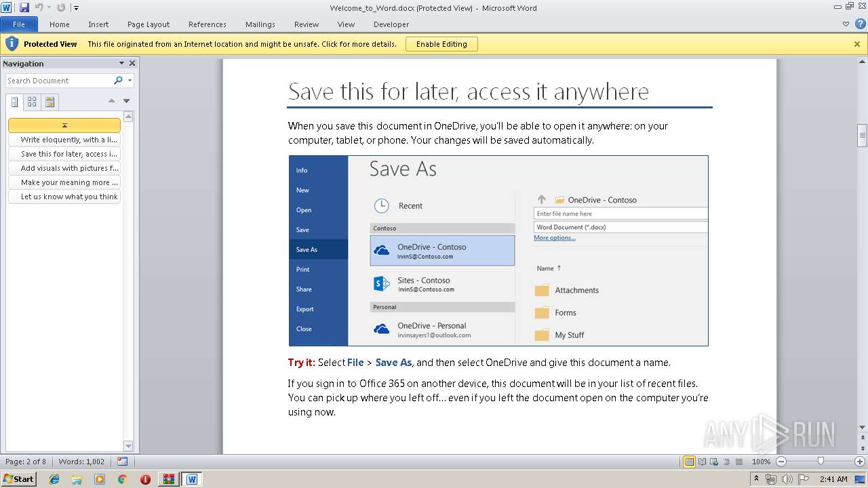Click the Save icon in Quick Access Toolbar
868x488 pixels.
[24, 7]
